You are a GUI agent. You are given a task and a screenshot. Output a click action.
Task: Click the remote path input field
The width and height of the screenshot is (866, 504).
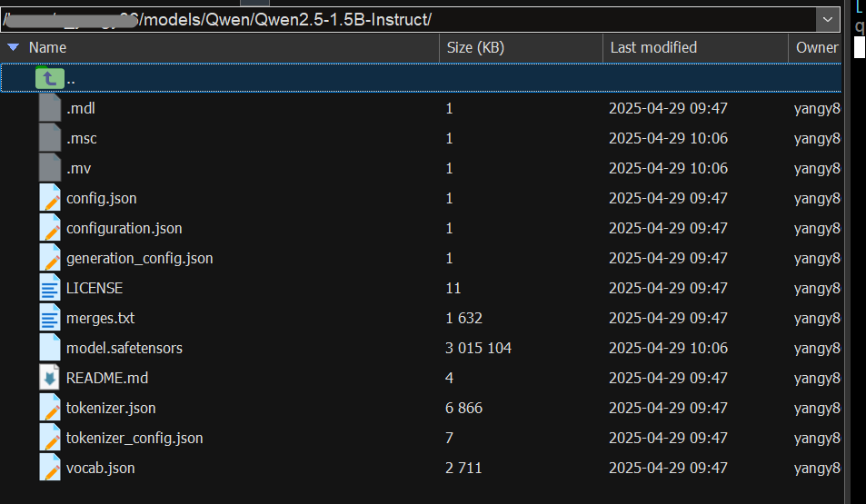409,20
